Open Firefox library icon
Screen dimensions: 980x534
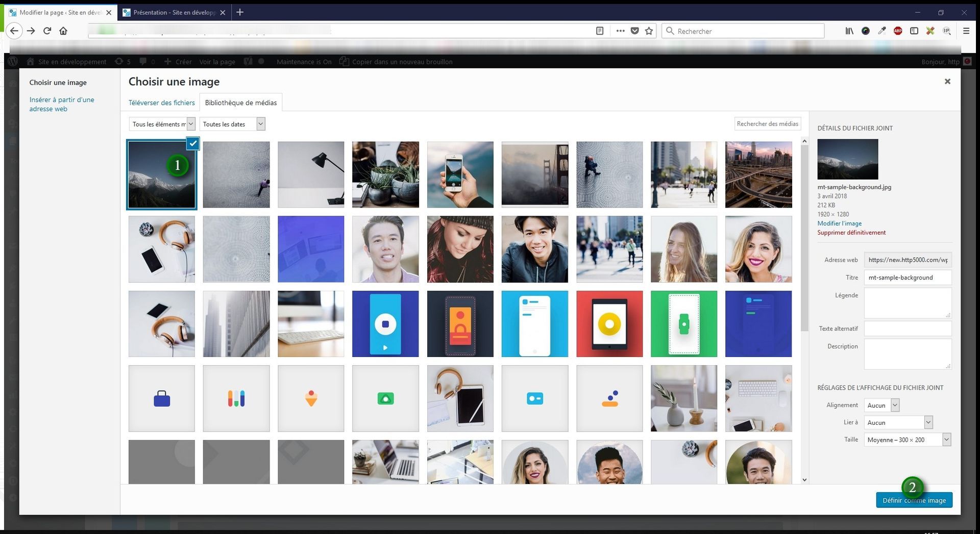849,31
